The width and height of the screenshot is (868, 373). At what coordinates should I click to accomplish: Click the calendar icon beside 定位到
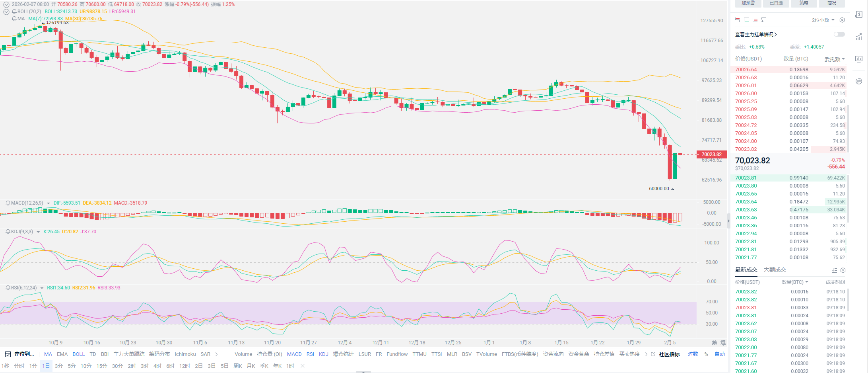8,354
